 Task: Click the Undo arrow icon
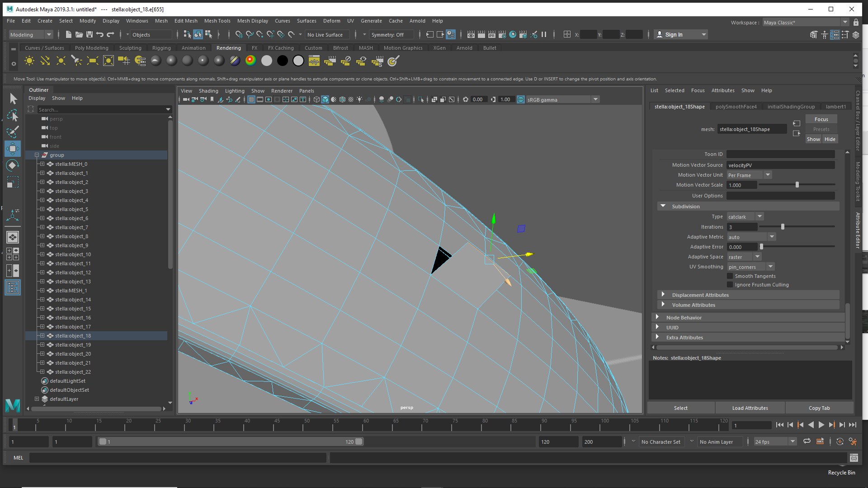(99, 35)
